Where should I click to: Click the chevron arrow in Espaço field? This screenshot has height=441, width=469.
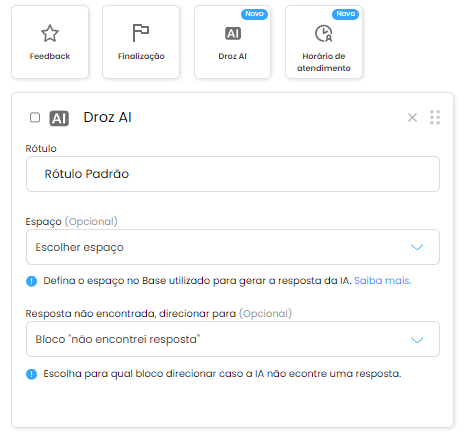click(417, 247)
